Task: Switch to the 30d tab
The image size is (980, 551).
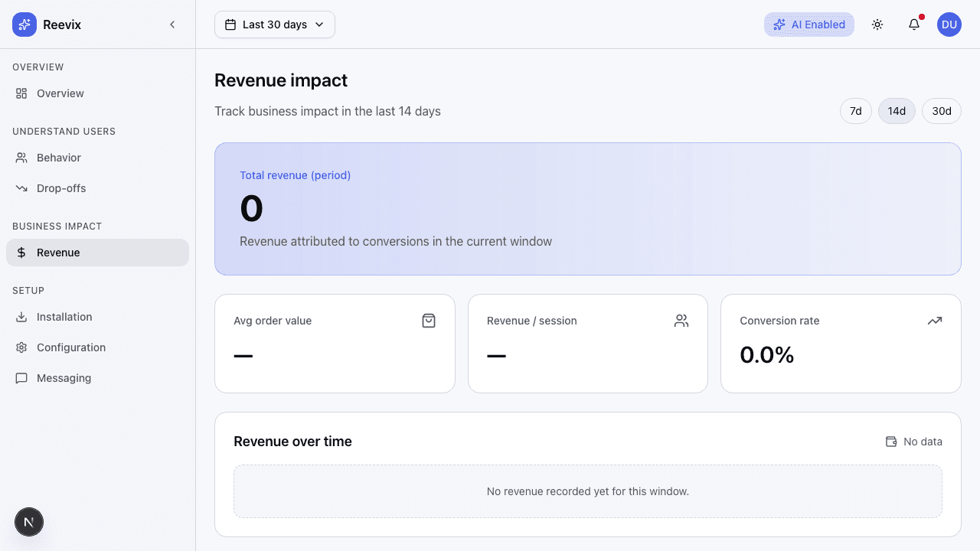Action: (x=941, y=111)
